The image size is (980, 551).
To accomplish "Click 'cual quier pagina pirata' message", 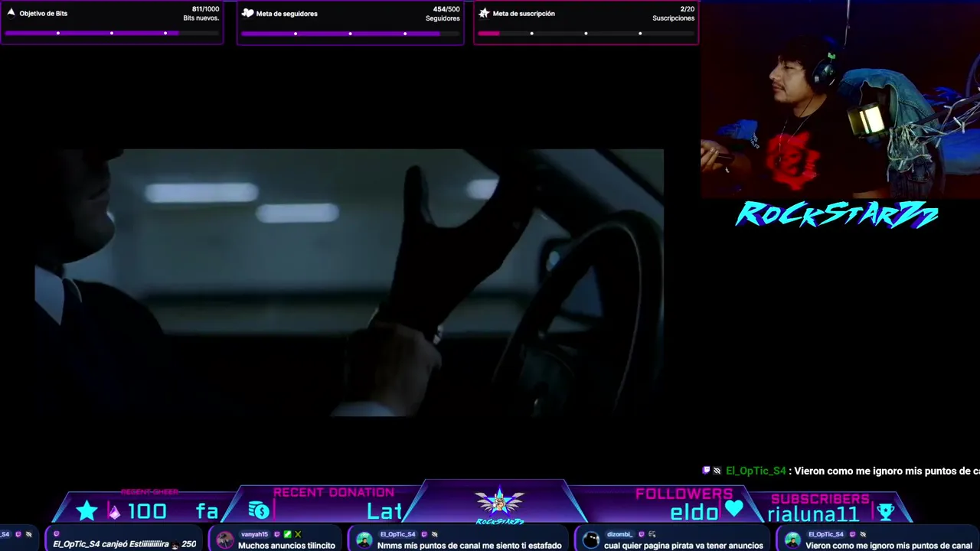I will click(x=684, y=546).
